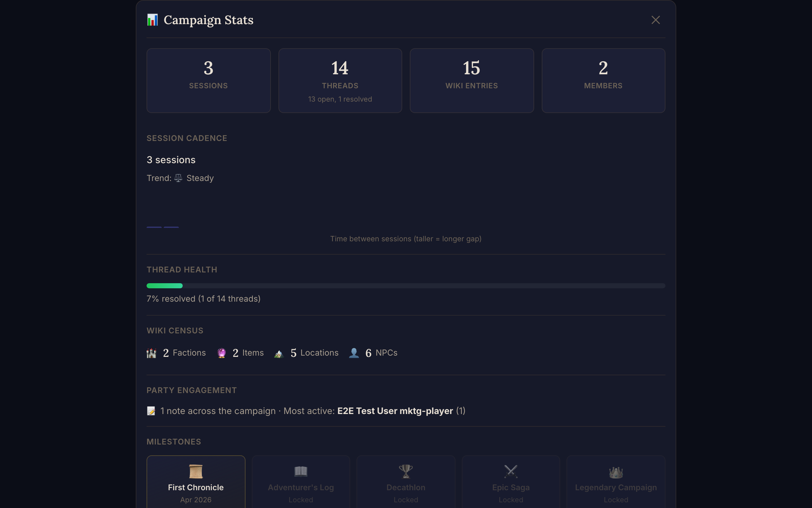Click the open book icon on Adventurer's Log
Viewport: 812px width, 508px height.
click(x=301, y=471)
